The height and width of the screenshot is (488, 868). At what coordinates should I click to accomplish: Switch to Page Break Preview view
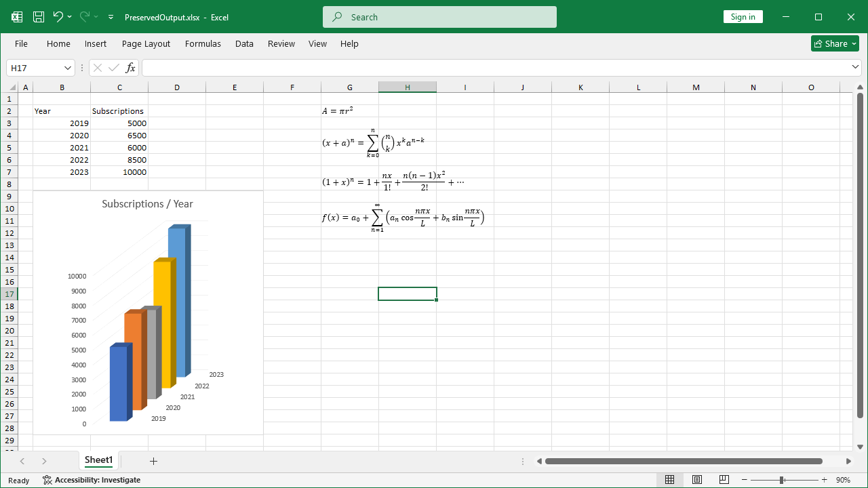(x=724, y=480)
